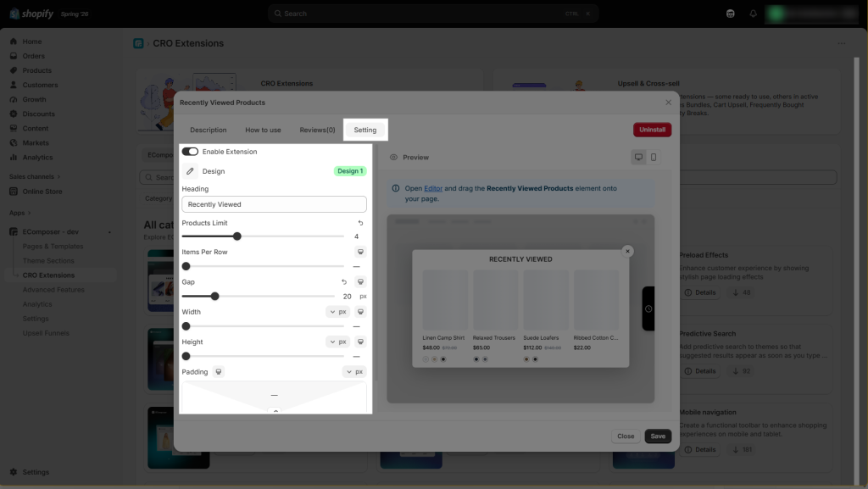
Task: Open device selector for Width
Action: [360, 311]
